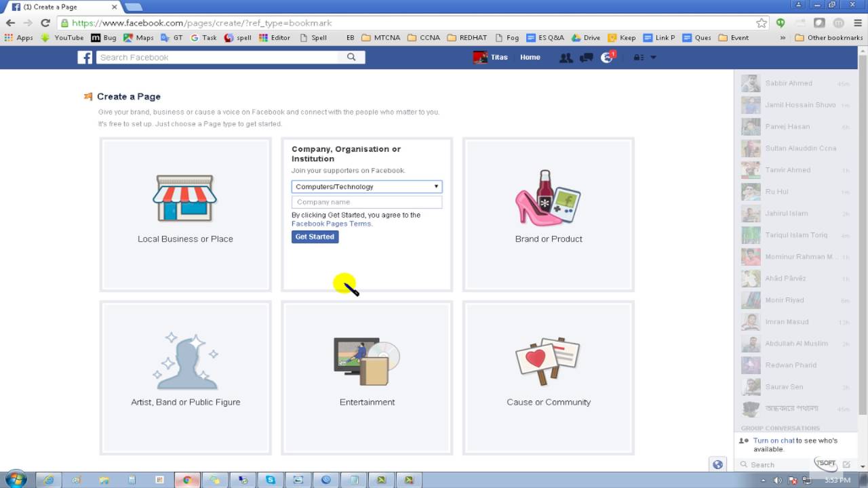Expand the Other bookmarks folder
The image size is (868, 488).
coord(828,38)
